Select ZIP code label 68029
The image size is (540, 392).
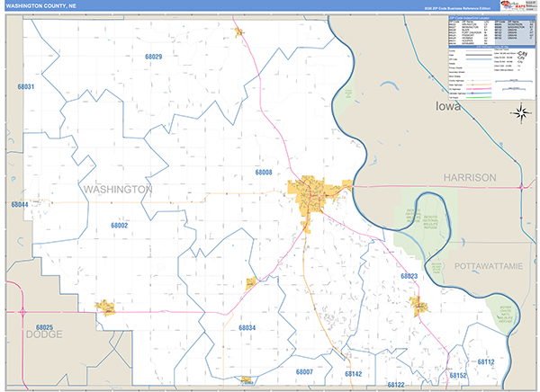[x=153, y=57]
